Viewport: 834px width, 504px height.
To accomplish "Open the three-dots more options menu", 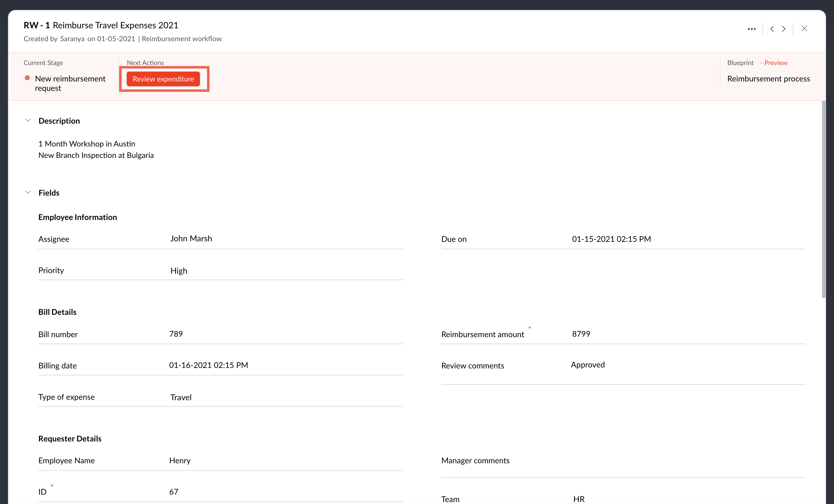I will pos(751,29).
